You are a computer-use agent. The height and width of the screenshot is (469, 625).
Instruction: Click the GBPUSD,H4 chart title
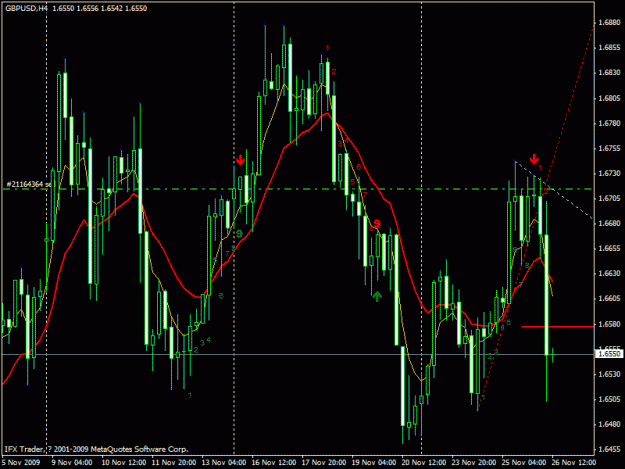click(26, 8)
